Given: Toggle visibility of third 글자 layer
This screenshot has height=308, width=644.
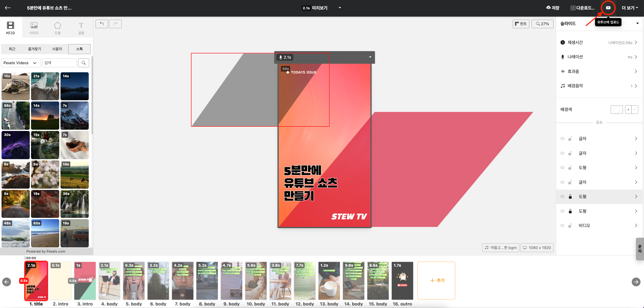Looking at the screenshot, I should pos(562,182).
